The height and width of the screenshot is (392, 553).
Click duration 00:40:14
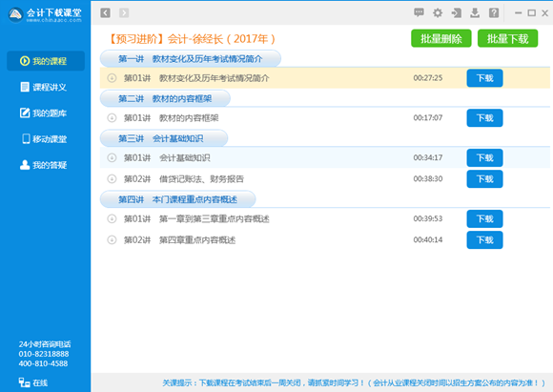428,239
